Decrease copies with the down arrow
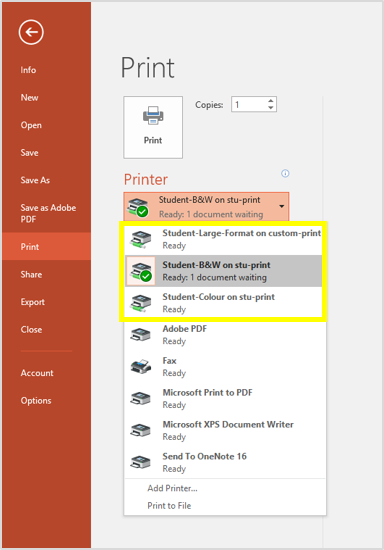This screenshot has width=384, height=550. pos(270,108)
